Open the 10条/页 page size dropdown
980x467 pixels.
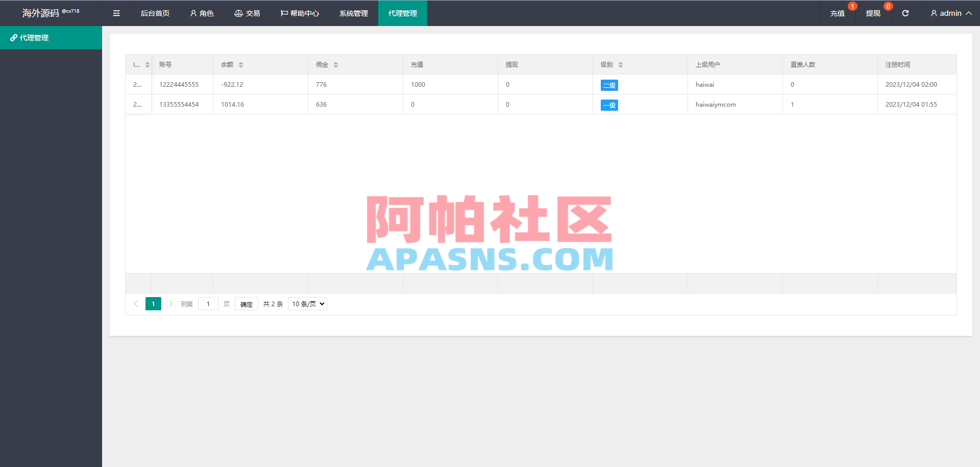pyautogui.click(x=307, y=304)
